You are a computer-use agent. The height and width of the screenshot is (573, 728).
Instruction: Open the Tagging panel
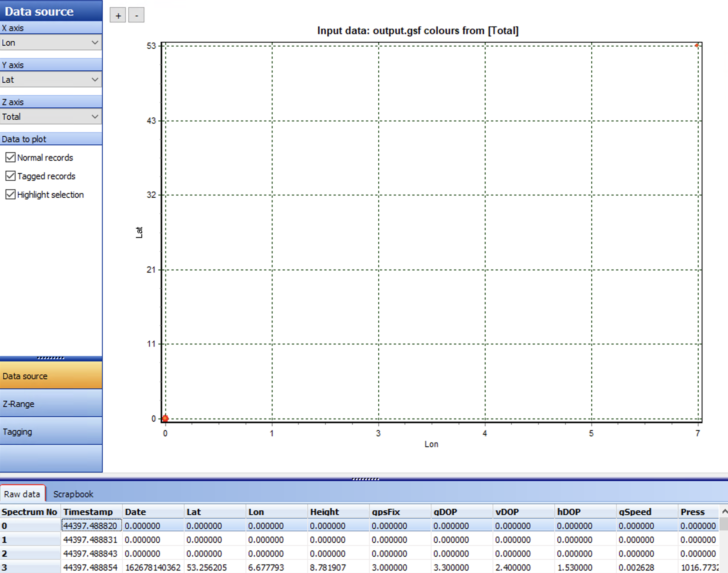51,432
